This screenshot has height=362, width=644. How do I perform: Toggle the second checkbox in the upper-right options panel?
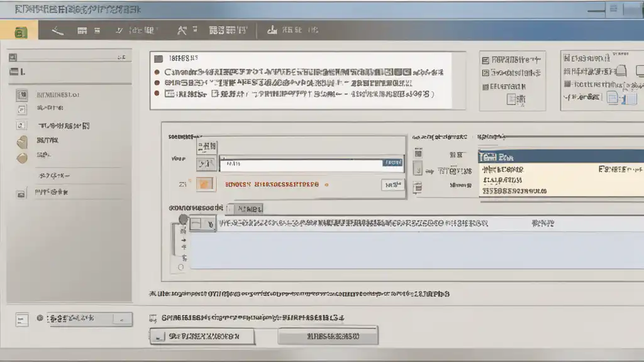pyautogui.click(x=486, y=73)
